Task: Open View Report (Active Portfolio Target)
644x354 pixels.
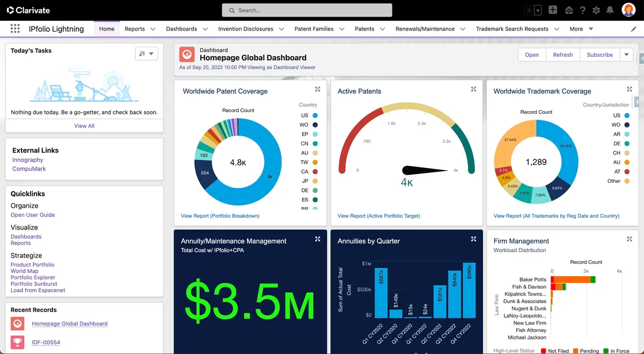Action: click(379, 216)
